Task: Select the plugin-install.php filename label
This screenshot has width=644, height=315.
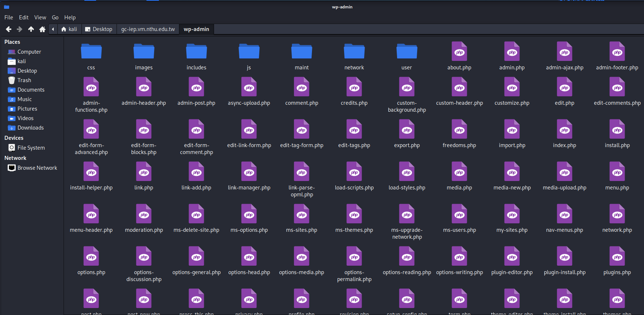Action: (x=565, y=272)
